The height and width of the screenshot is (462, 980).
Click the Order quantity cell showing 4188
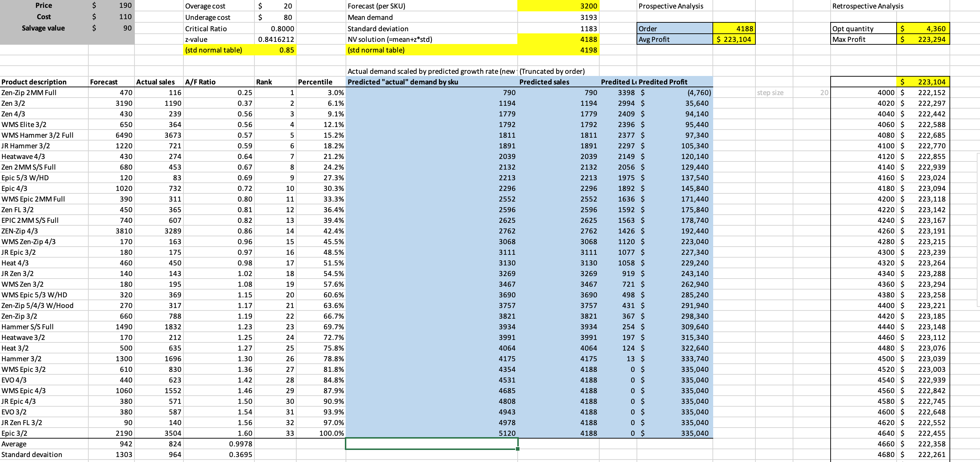tap(733, 28)
